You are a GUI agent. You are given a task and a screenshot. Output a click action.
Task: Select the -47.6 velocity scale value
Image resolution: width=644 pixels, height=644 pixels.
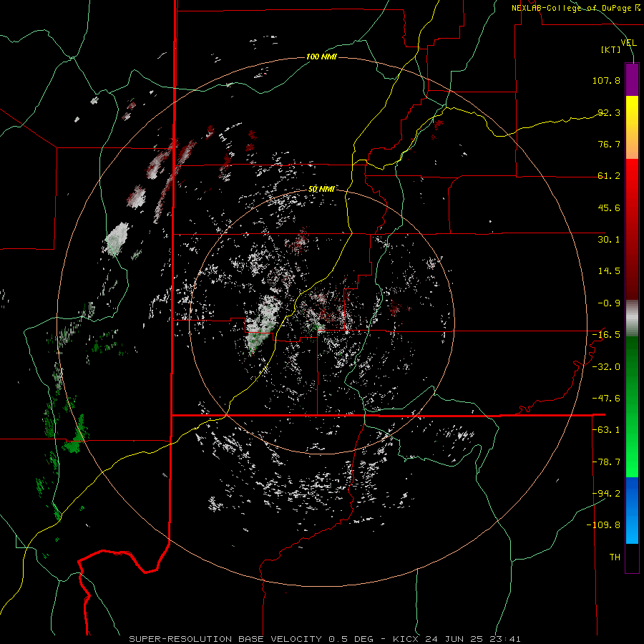click(x=606, y=399)
